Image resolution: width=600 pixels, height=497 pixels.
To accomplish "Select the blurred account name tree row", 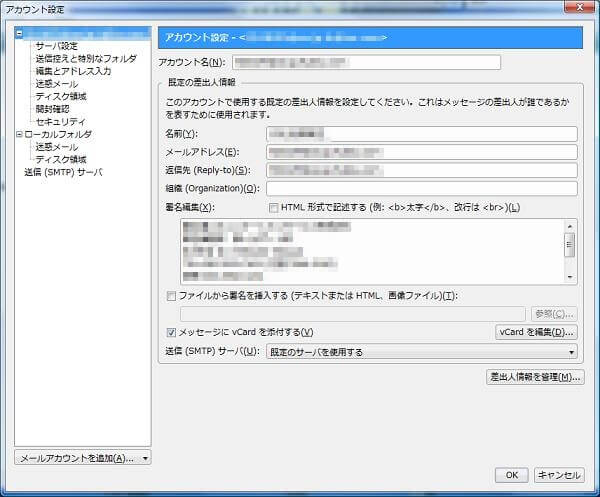I will 87,34.
